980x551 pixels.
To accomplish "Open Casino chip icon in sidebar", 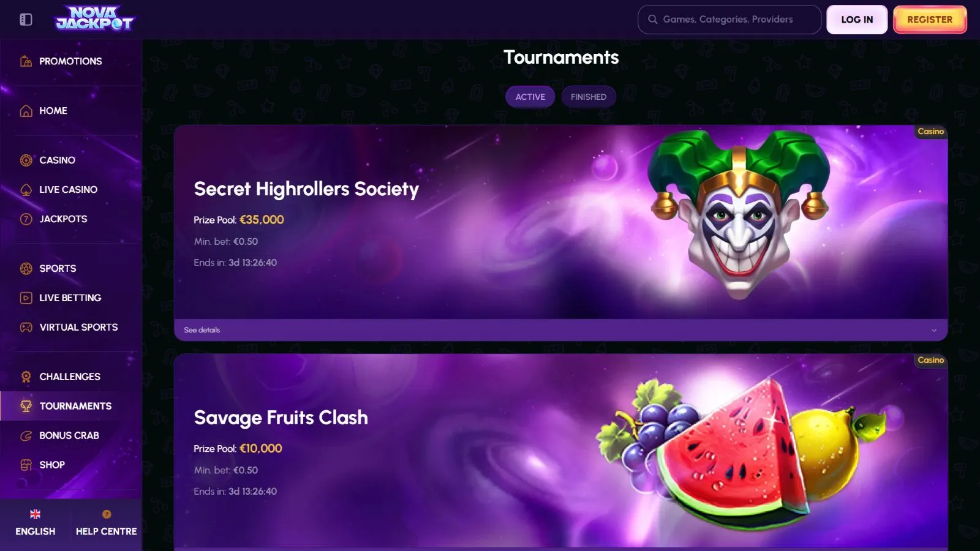I will pos(26,160).
